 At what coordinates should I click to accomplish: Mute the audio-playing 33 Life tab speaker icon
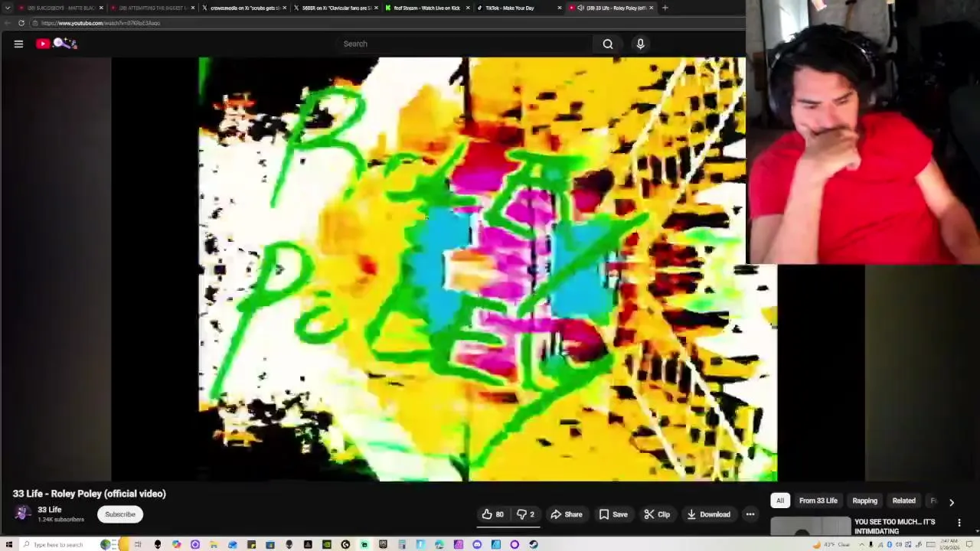click(580, 8)
